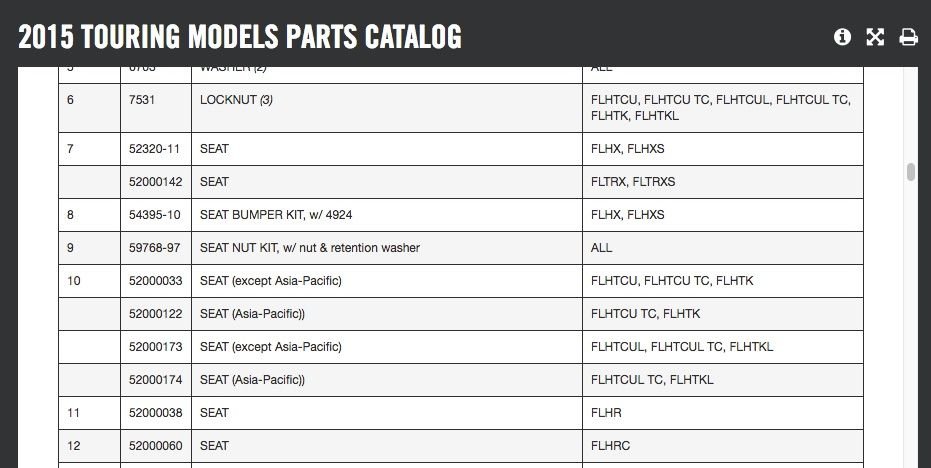Screen dimensions: 931x468
Task: Select the FLTRX, FLTRXS models cell
Action: [633, 182]
